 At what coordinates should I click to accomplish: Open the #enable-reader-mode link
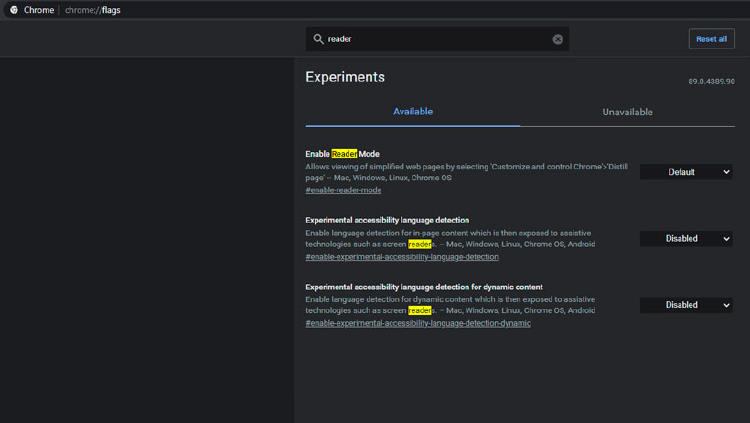click(343, 190)
